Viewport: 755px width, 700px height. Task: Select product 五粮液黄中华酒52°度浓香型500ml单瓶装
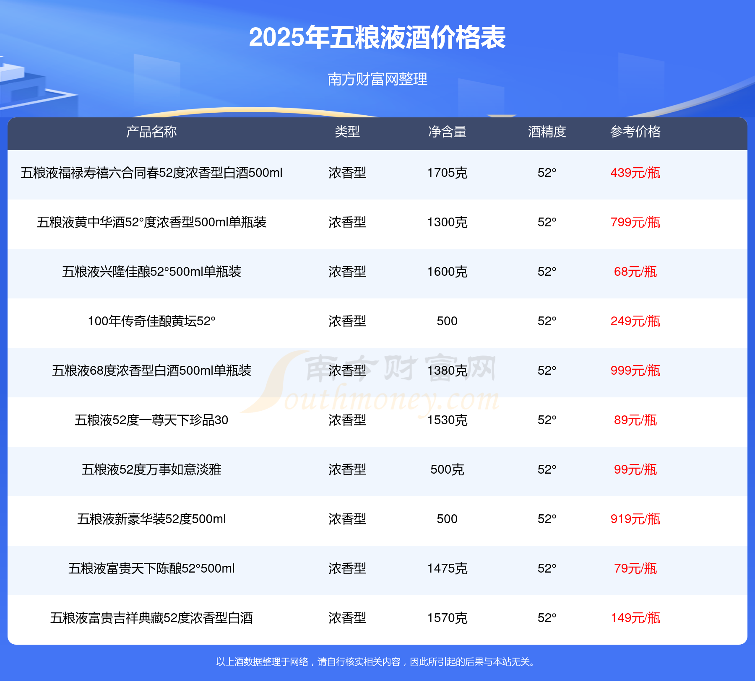tap(151, 222)
